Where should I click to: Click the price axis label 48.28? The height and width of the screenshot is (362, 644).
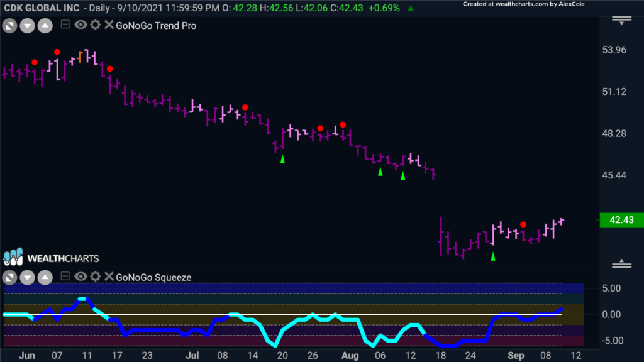614,134
